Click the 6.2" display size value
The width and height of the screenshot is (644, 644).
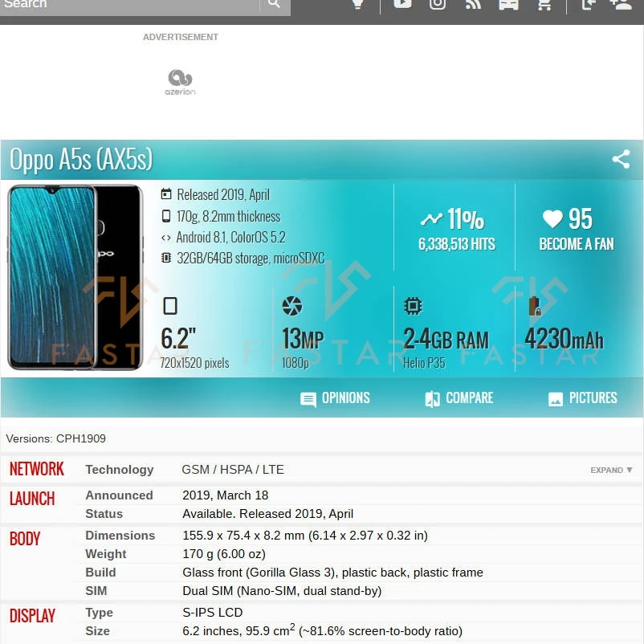point(178,339)
